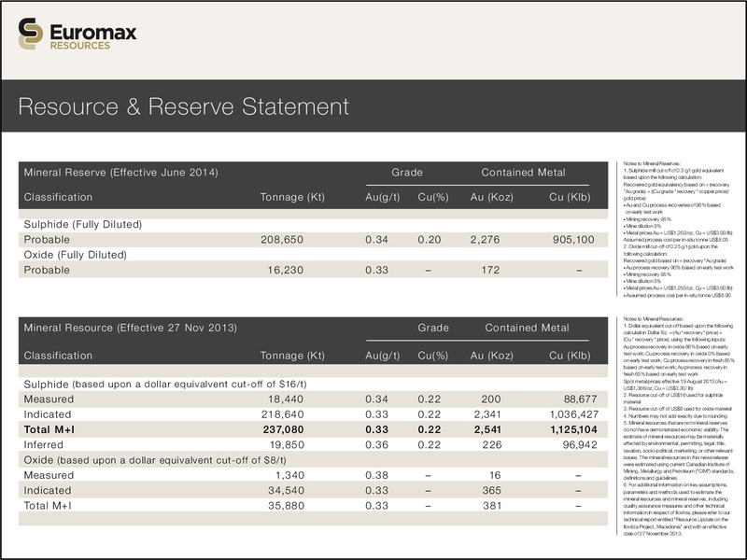Click the Au (Koz) value 2,276
This screenshot has height=560, width=747.
[x=485, y=240]
